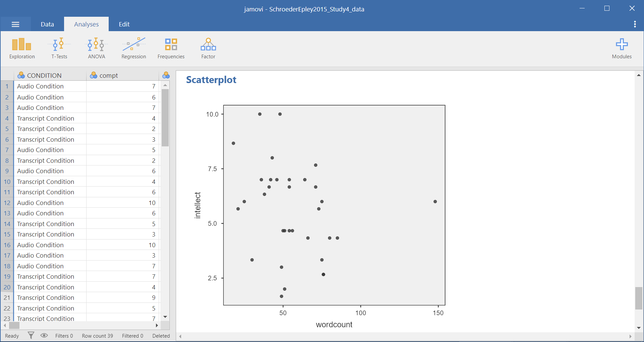Click the Scatterplot results heading
Screen dimensions: 644x342
[x=211, y=80]
